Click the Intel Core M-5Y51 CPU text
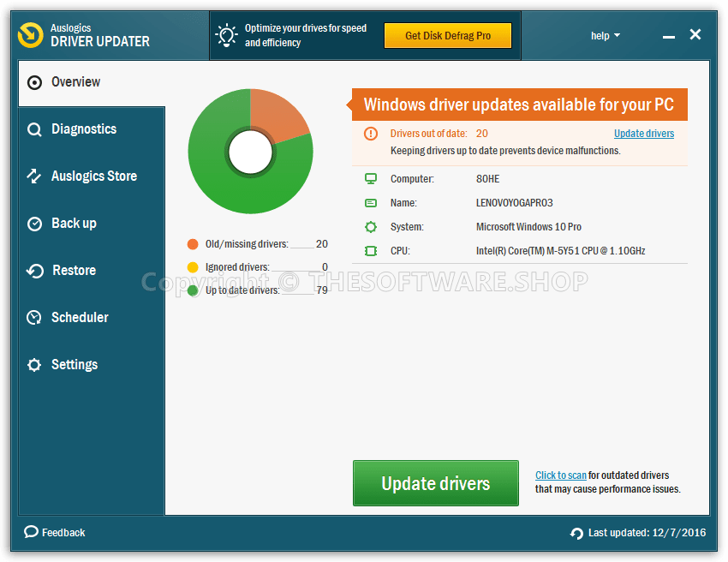The width and height of the screenshot is (728, 562). tap(561, 251)
